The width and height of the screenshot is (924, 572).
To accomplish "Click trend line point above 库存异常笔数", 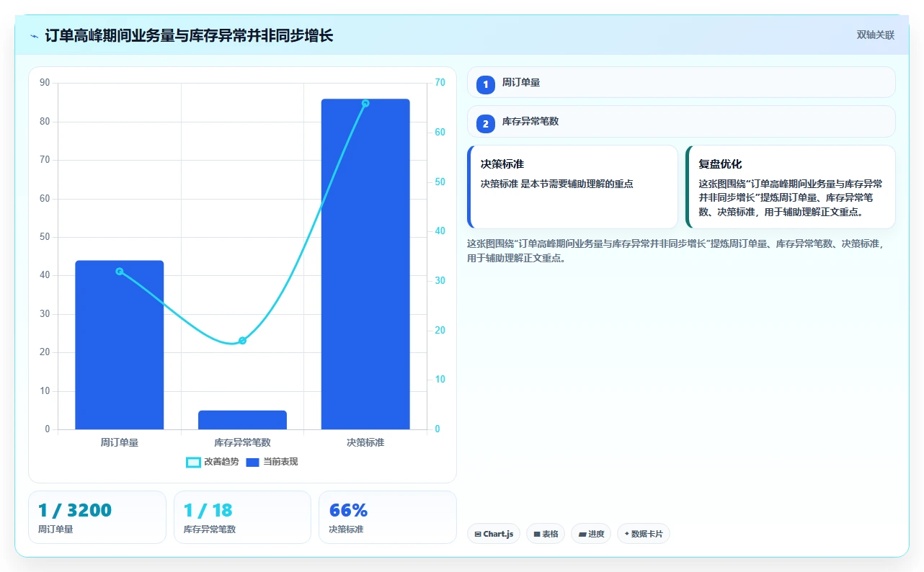I will [242, 341].
